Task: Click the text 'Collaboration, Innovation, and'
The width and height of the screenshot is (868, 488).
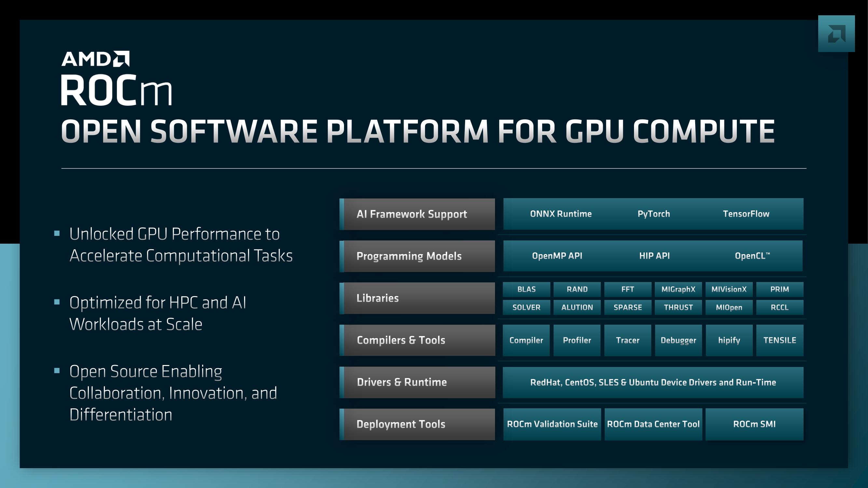Action: [x=173, y=393]
